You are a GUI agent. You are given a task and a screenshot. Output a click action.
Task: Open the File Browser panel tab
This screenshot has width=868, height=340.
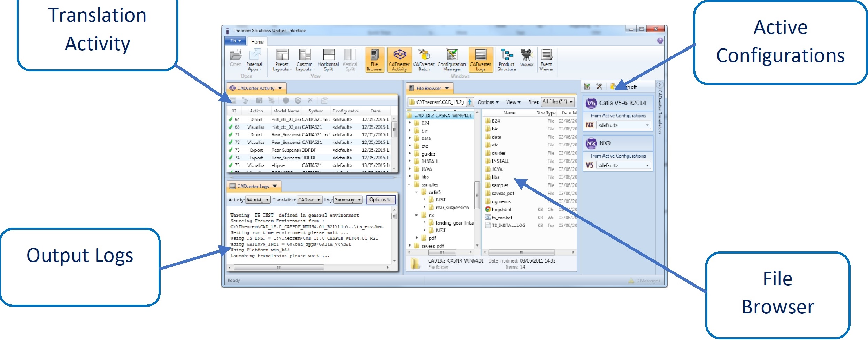[429, 88]
